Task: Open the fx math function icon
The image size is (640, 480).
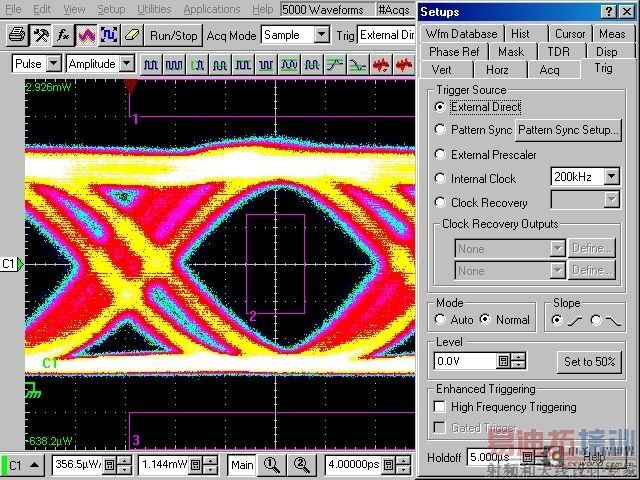Action: click(x=63, y=36)
